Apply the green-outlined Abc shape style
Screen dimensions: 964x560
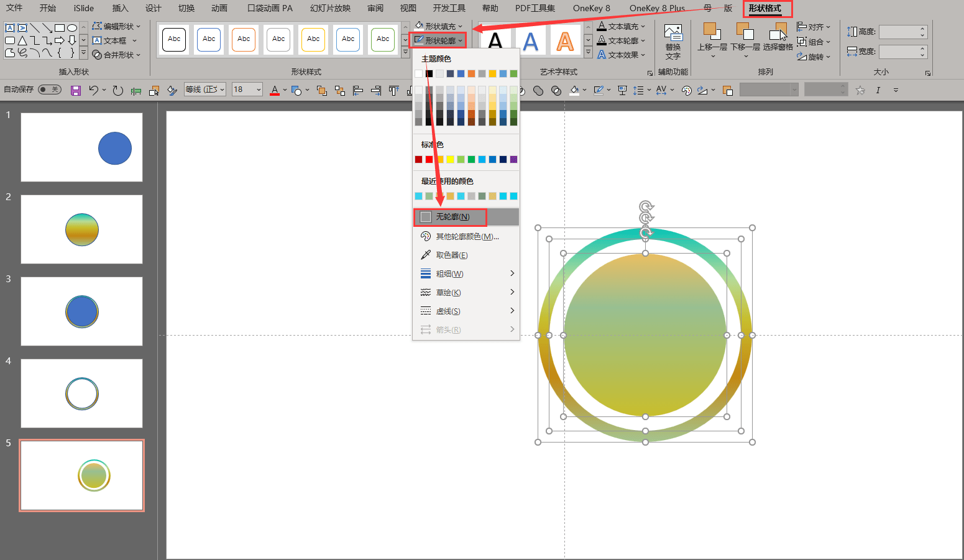click(383, 39)
